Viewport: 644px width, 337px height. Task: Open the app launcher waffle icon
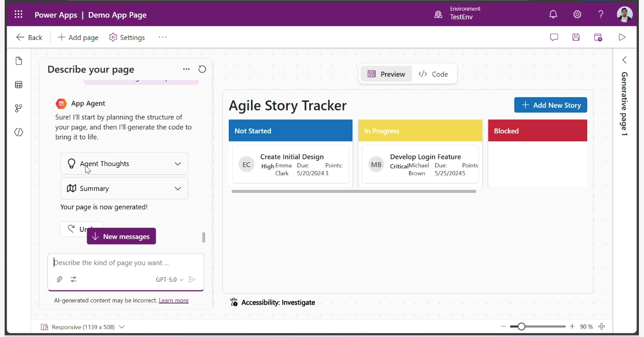[x=19, y=14]
